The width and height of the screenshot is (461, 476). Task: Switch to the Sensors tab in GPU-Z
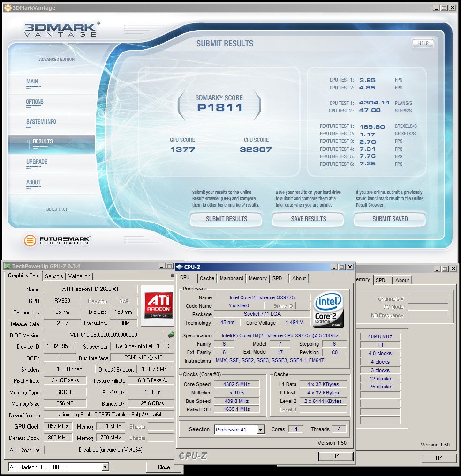pos(54,276)
